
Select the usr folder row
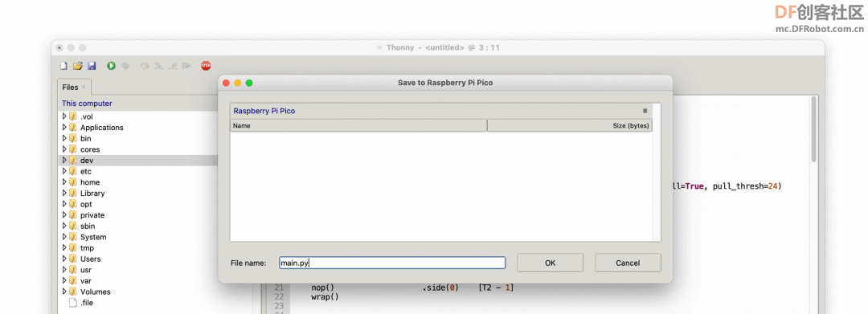pyautogui.click(x=138, y=270)
